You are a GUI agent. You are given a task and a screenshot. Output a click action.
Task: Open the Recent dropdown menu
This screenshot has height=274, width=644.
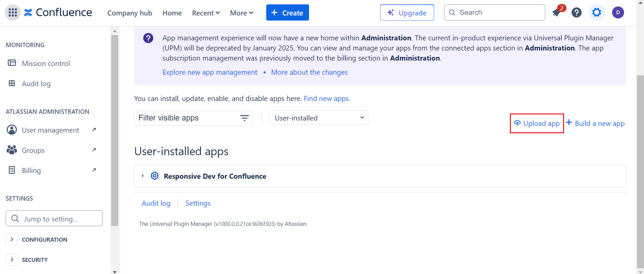[x=206, y=13]
